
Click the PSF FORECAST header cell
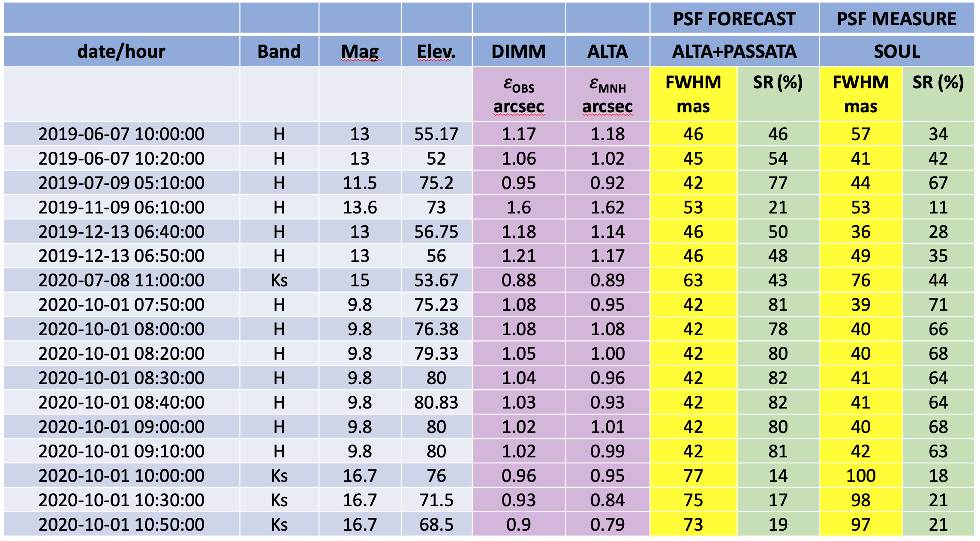point(734,19)
